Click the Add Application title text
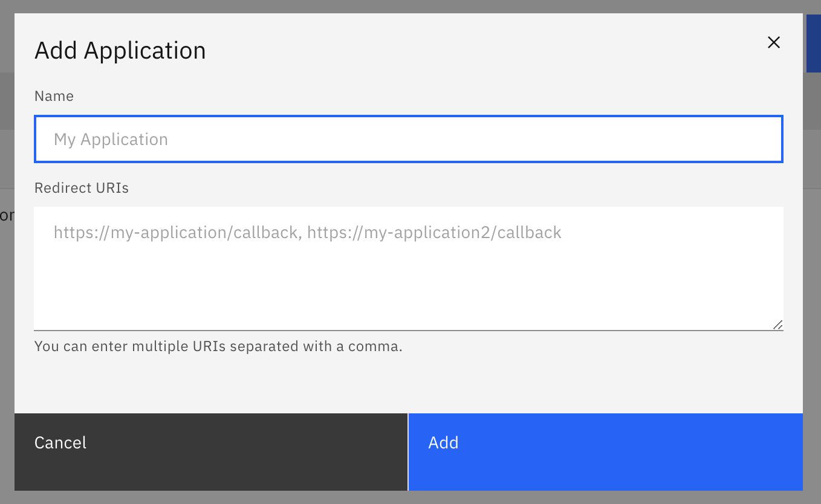 pyautogui.click(x=120, y=50)
